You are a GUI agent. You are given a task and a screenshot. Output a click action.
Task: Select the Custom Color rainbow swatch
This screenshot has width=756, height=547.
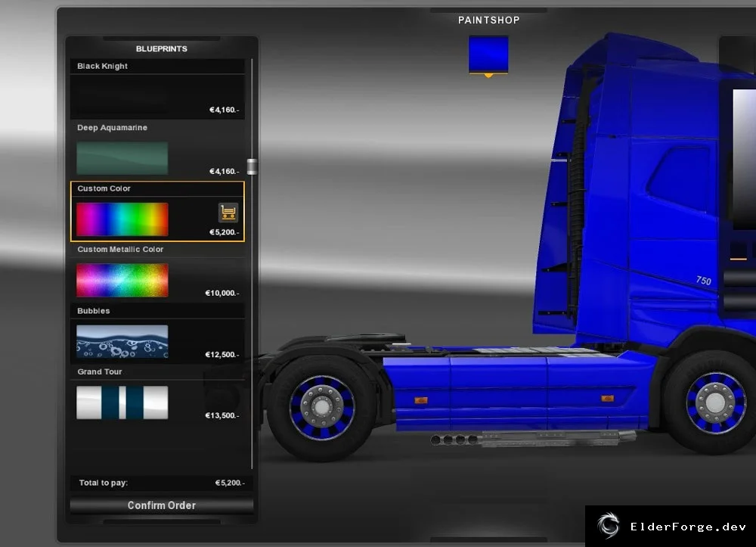click(122, 219)
